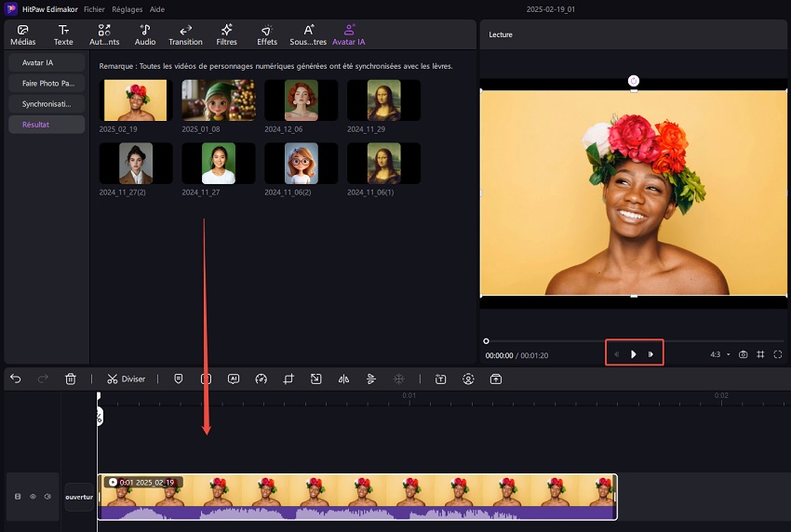Viewport: 791px width, 532px height.
Task: Select Synchronisati... in the sidebar
Action: 47,104
